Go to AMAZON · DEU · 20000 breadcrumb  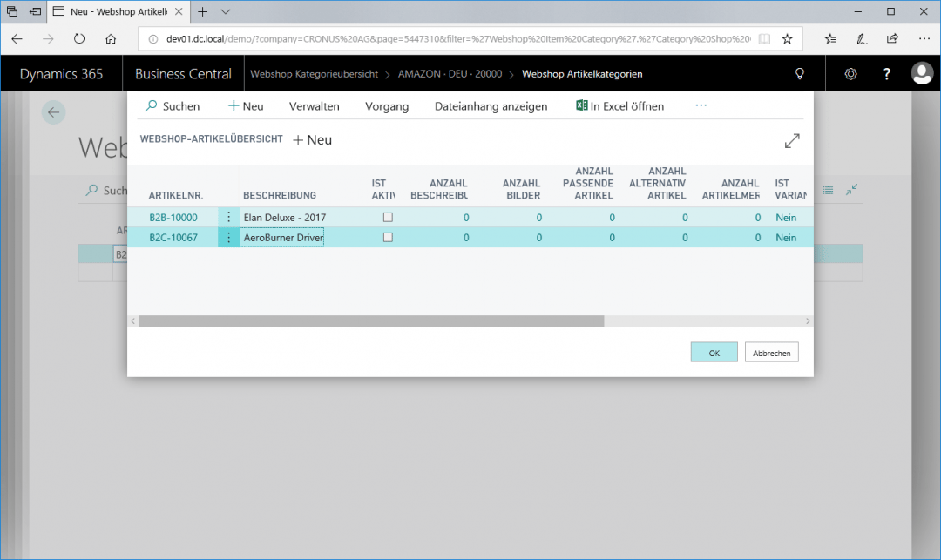tap(450, 74)
